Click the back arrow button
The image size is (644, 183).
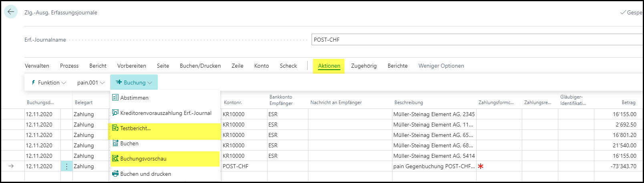(10, 12)
